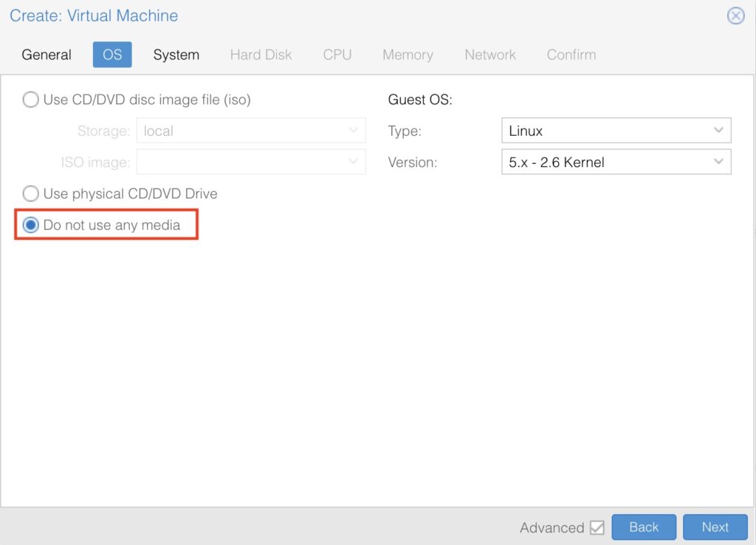This screenshot has height=545, width=756.
Task: Select the OS tab
Action: coord(112,55)
